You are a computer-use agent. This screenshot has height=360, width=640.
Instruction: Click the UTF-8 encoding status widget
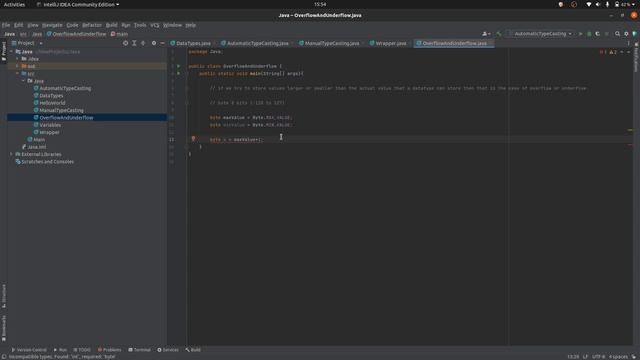[598, 357]
